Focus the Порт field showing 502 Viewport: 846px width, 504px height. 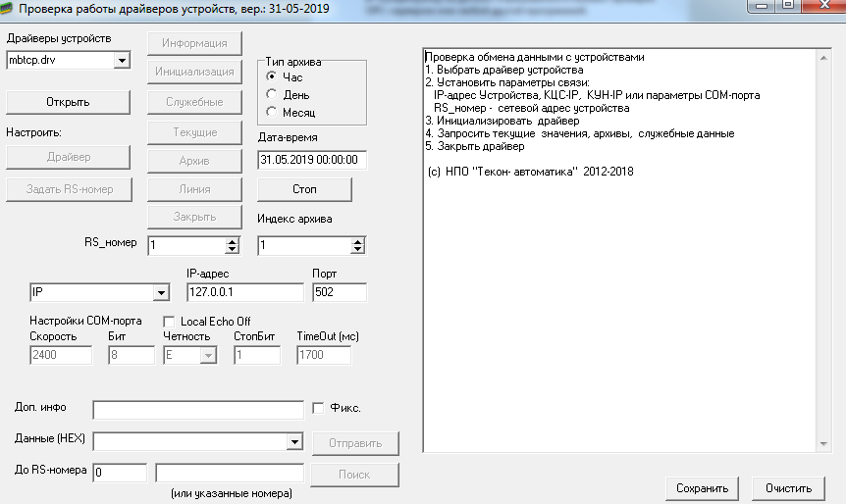tap(339, 292)
